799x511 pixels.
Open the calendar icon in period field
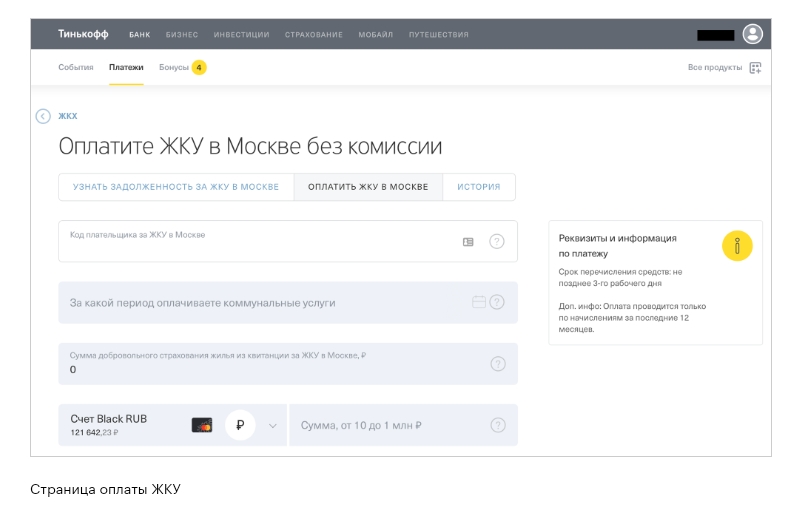tap(478, 302)
